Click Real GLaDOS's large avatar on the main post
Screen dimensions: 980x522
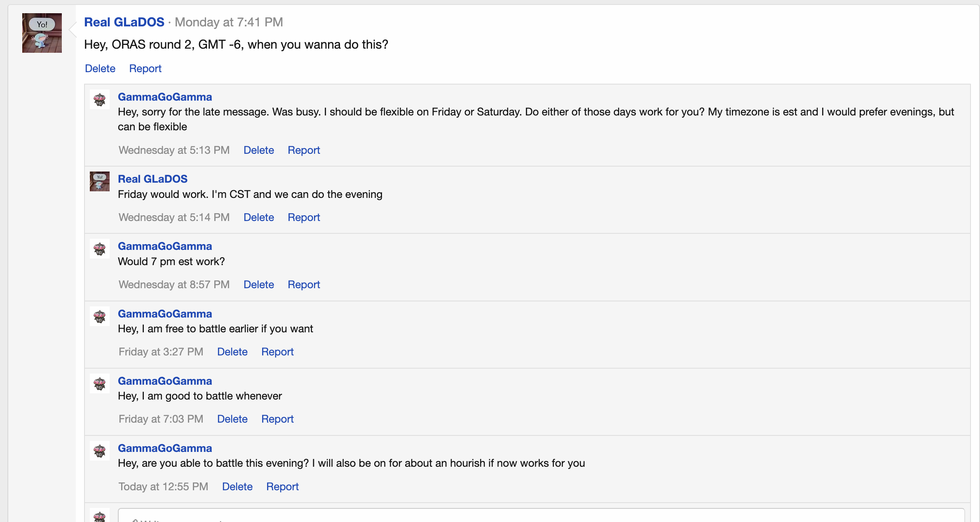(42, 33)
